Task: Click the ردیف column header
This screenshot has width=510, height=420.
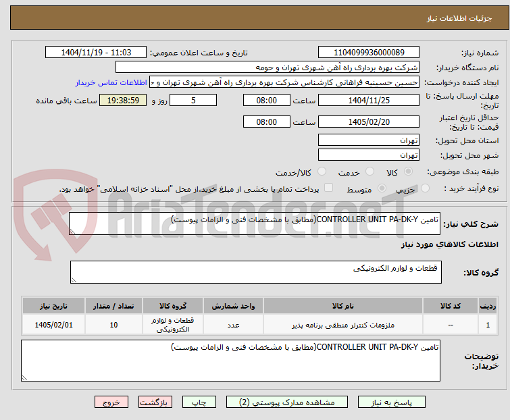Action: pyautogui.click(x=488, y=306)
